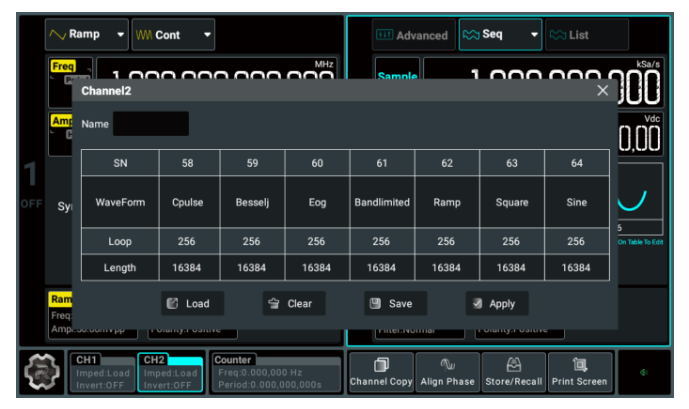Click the Besselj waveform cell
Image resolution: width=689 pixels, height=409 pixels.
[x=252, y=202]
